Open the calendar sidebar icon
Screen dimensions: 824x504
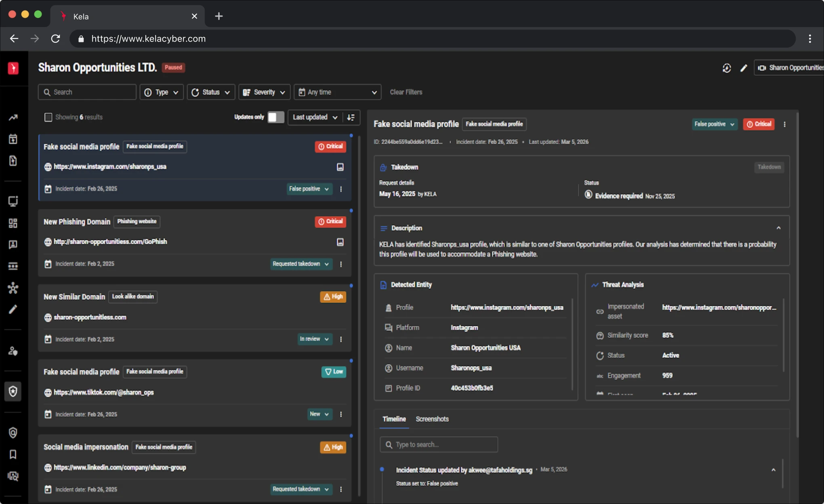(x=13, y=139)
